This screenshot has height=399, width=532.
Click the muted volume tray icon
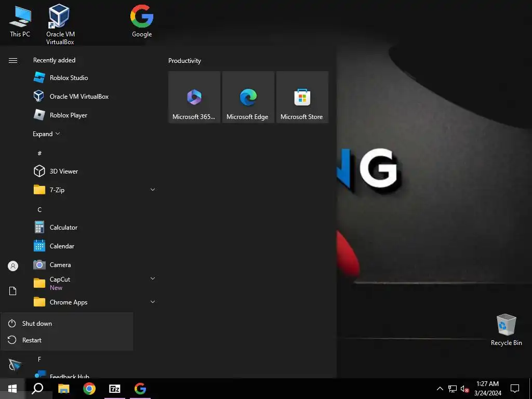[464, 389]
